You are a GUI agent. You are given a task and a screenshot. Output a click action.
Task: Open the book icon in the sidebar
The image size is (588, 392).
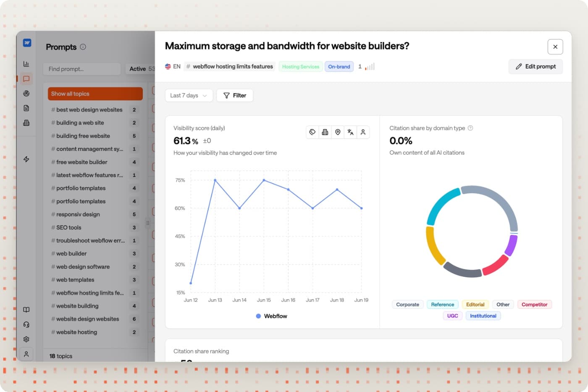26,310
